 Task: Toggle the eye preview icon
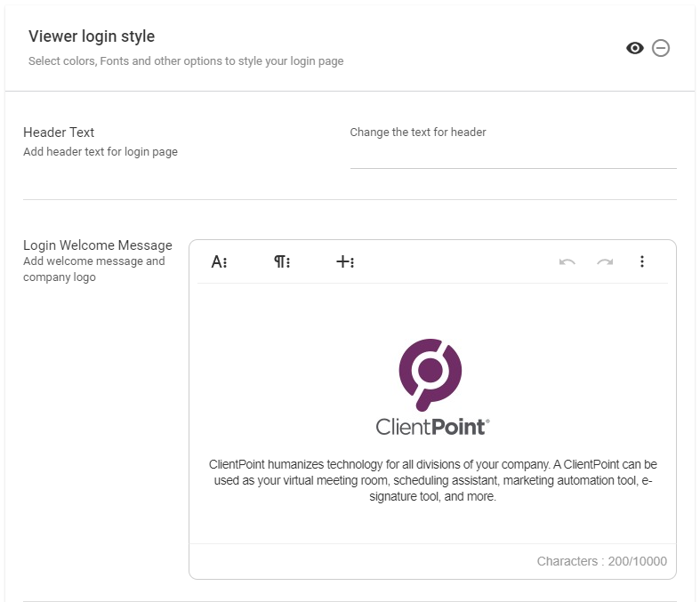[x=634, y=48]
